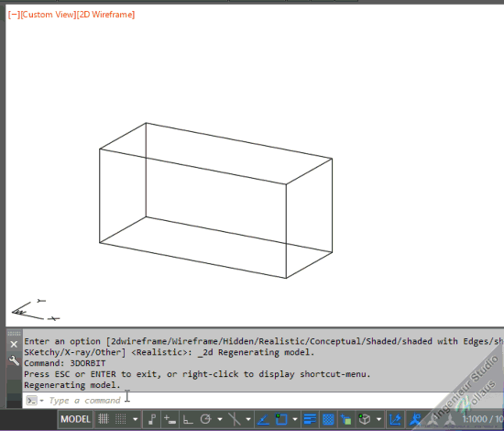
Task: Toggle polar tracking icon
Action: click(x=205, y=419)
